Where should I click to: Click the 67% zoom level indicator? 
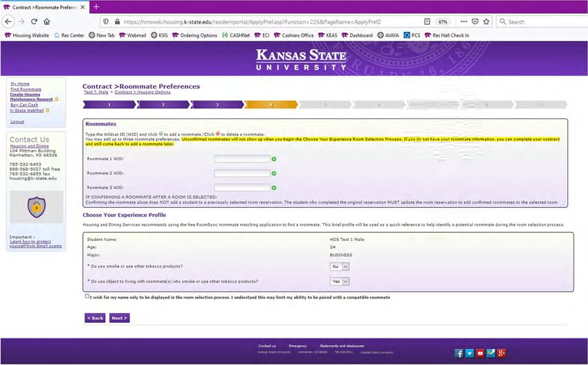click(x=443, y=21)
